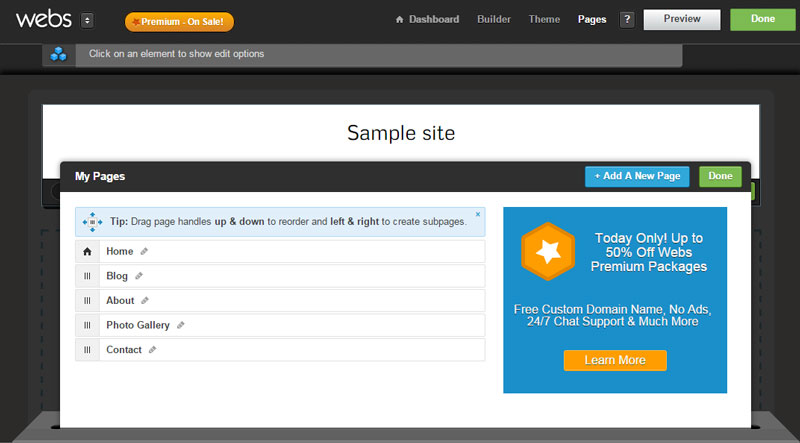Click the blue cubes element icon
This screenshot has width=800, height=443.
(x=59, y=54)
